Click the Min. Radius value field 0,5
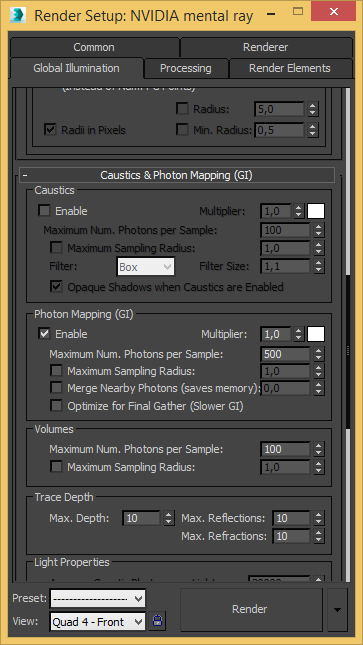Image resolution: width=363 pixels, height=645 pixels. coord(279,130)
